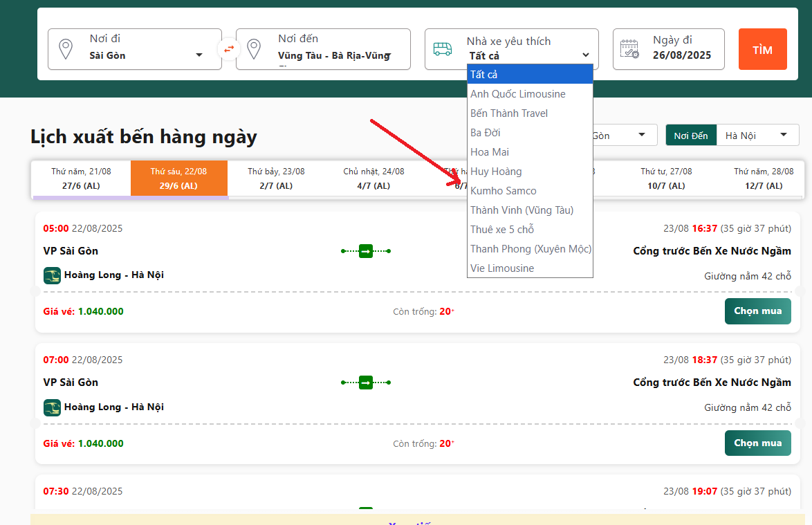The width and height of the screenshot is (812, 525).
Task: Choose Thanh Phong (Xuyên Mộc) operator
Action: [530, 249]
